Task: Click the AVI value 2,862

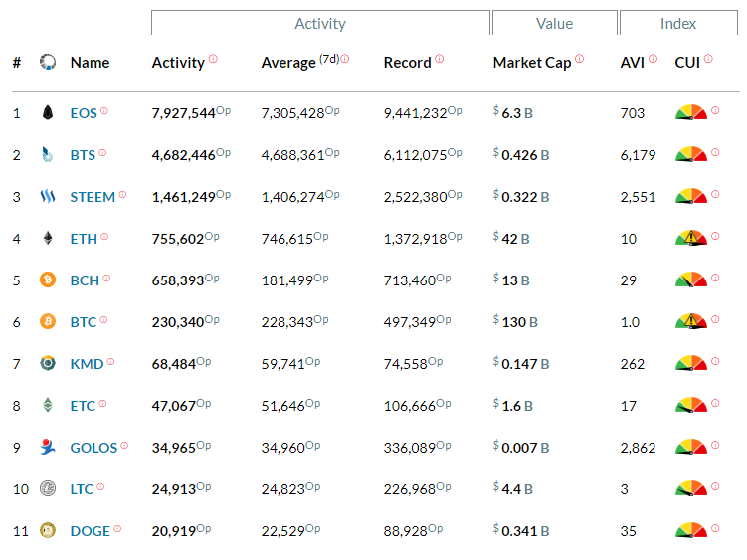Action: click(x=638, y=448)
